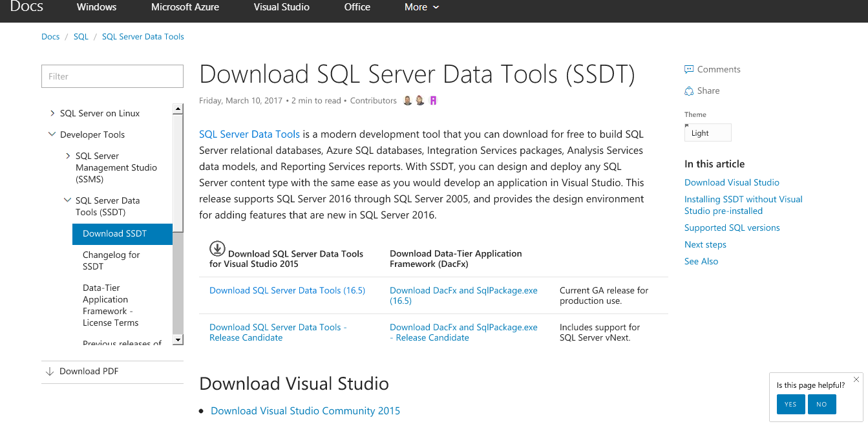
Task: Click inside the sidebar Filter field
Action: (x=112, y=76)
